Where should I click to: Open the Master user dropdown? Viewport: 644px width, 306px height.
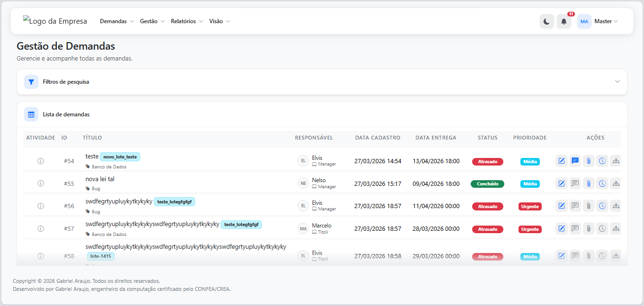click(x=606, y=21)
